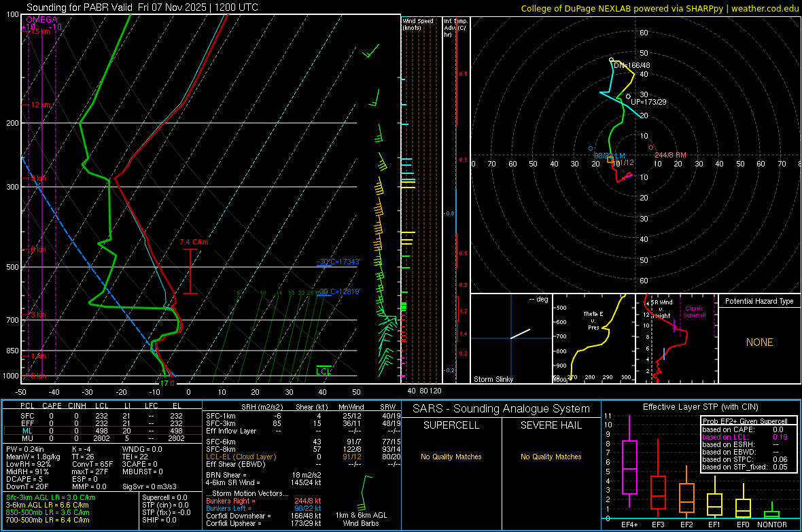Screen dimensions: 802x532
Task: Click the SigSvr = 0 m3/s3 value
Action: point(150,486)
